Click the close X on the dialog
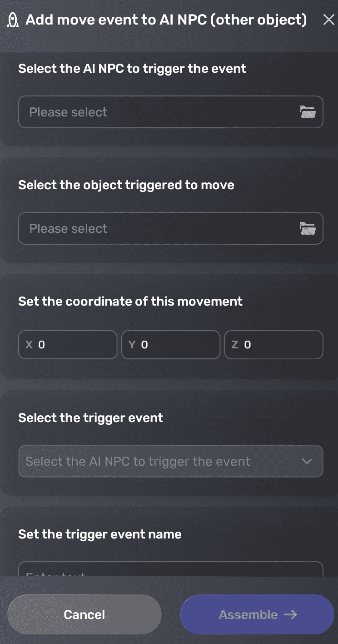This screenshot has height=644, width=338. pos(328,19)
